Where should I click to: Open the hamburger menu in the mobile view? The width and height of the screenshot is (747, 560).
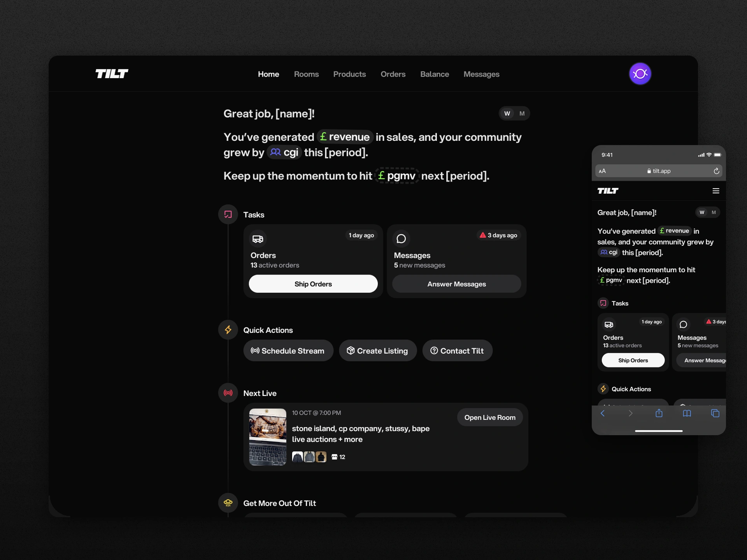716,191
